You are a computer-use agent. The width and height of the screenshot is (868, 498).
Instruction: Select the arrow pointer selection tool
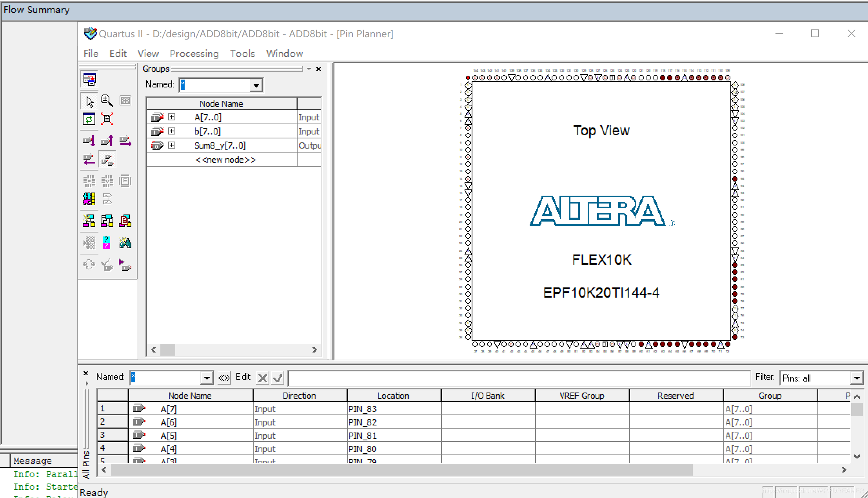(89, 101)
